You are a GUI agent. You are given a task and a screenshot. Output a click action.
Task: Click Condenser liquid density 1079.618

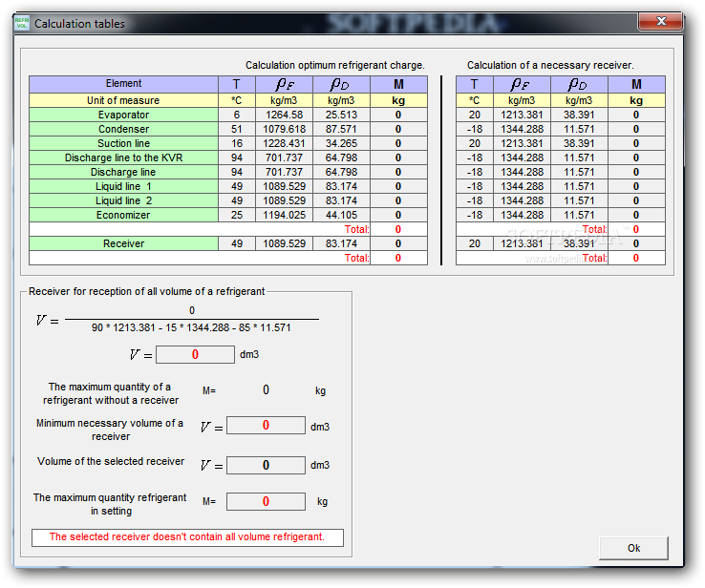point(284,129)
